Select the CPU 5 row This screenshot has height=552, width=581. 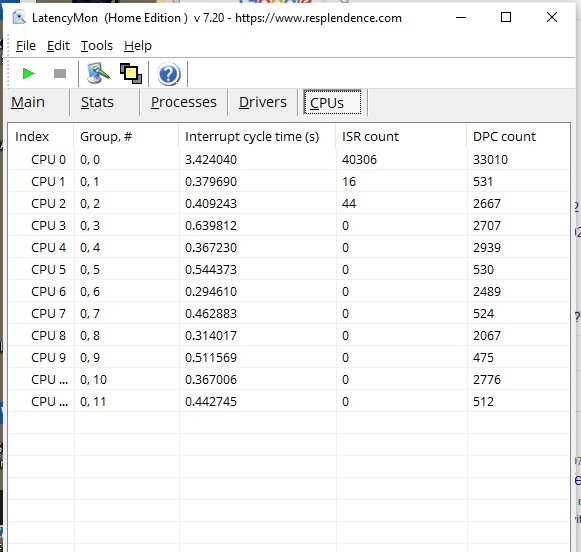point(289,269)
